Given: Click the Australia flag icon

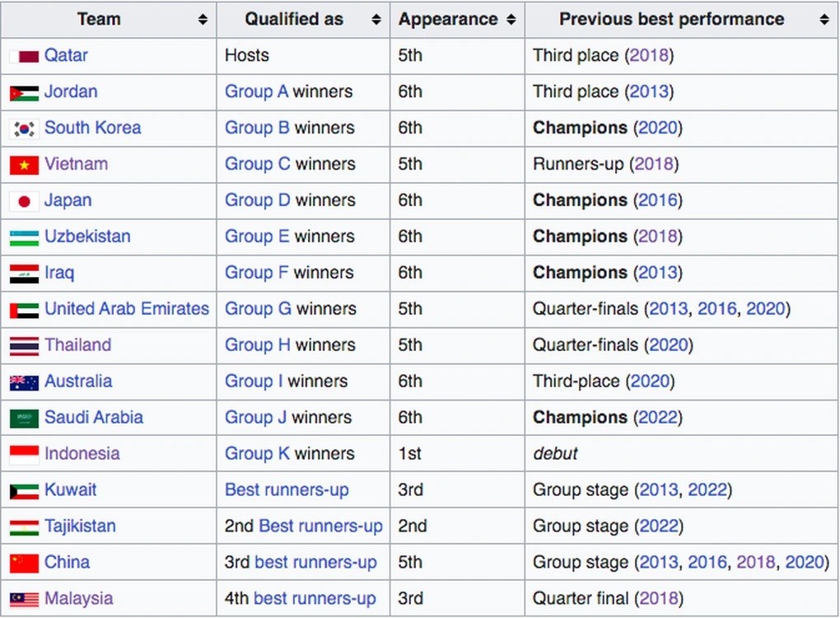Looking at the screenshot, I should point(24,382).
